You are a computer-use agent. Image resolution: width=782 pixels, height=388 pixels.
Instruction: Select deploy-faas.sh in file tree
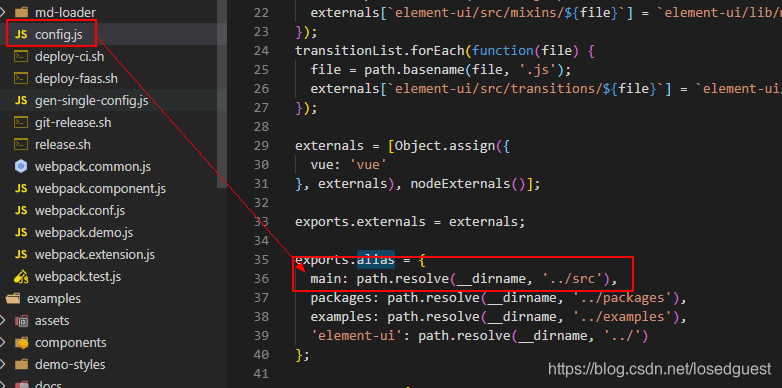click(x=76, y=78)
